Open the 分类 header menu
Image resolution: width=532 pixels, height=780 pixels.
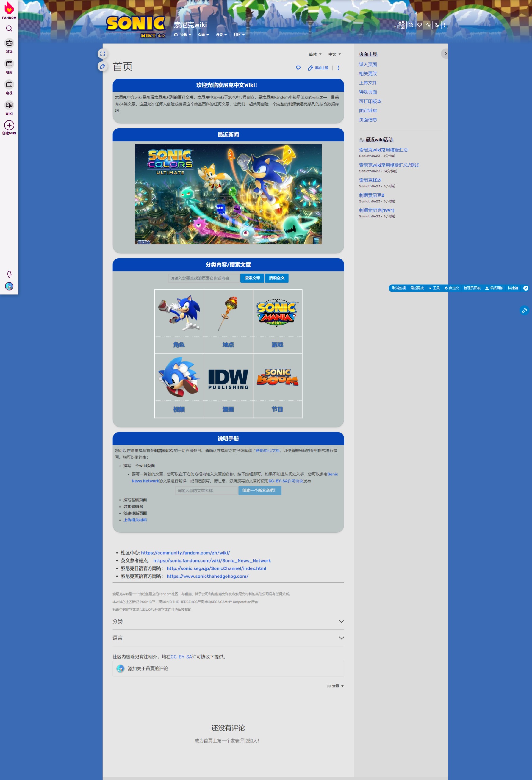pyautogui.click(x=221, y=35)
